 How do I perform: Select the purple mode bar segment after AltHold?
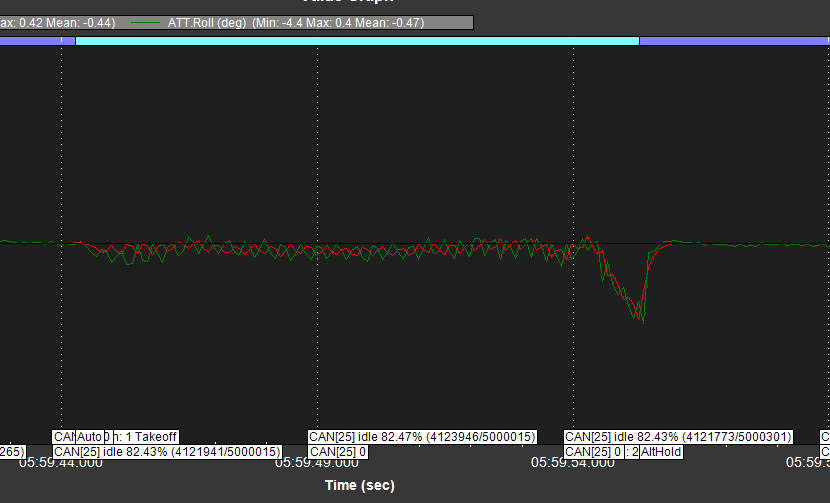point(735,41)
